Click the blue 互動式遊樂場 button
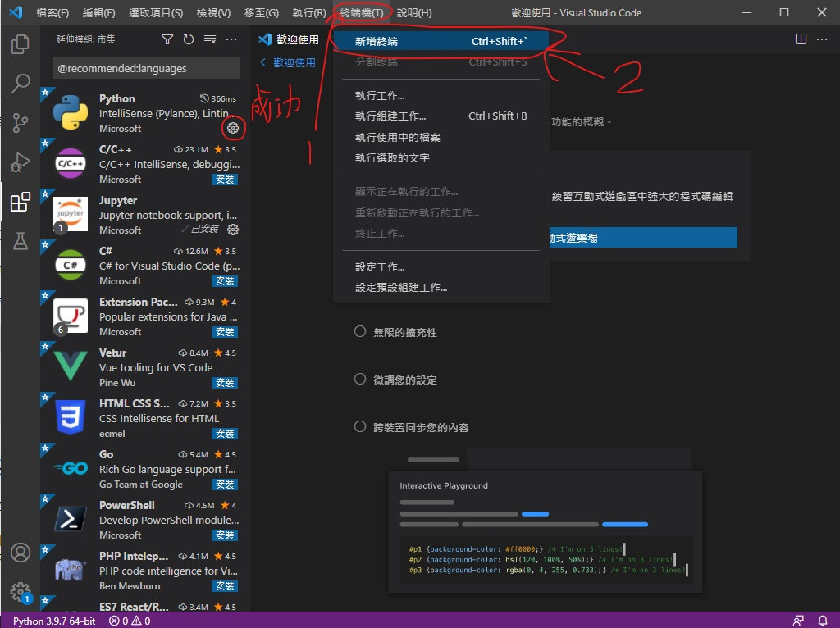The width and height of the screenshot is (840, 628). click(643, 238)
